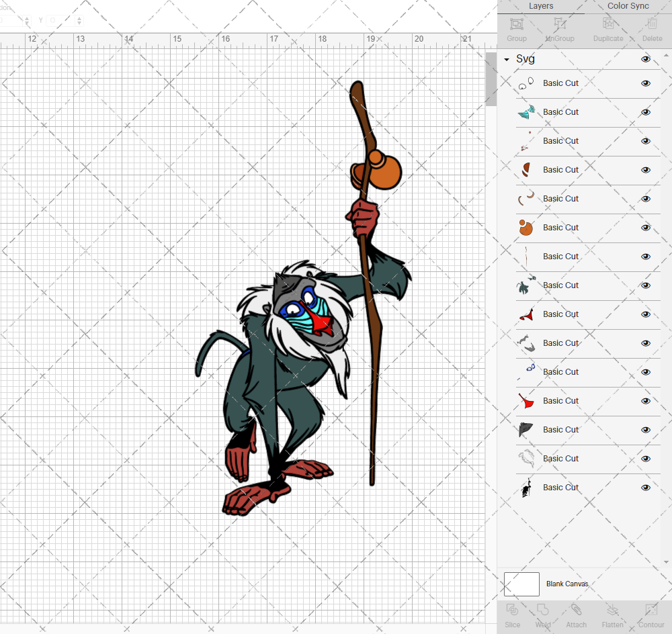Click the layers panel scroll-down arrow
672x634 pixels.
click(666, 562)
